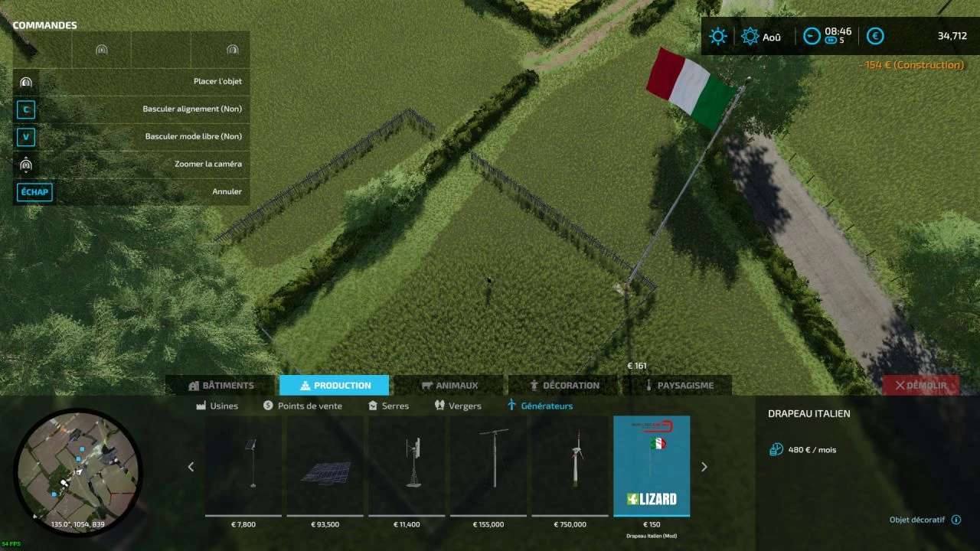Select the small solar panel generator thumbnail
Viewport: 980px width, 551px height.
click(x=243, y=465)
